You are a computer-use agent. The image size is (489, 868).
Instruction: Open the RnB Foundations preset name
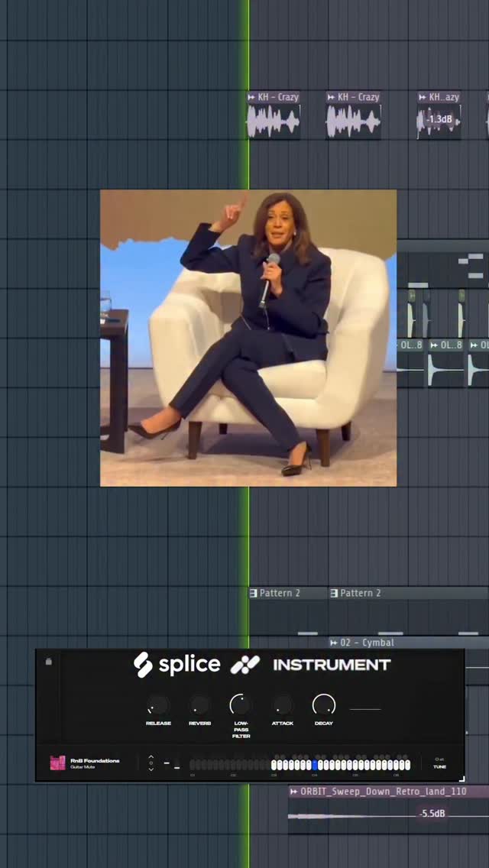pos(95,760)
